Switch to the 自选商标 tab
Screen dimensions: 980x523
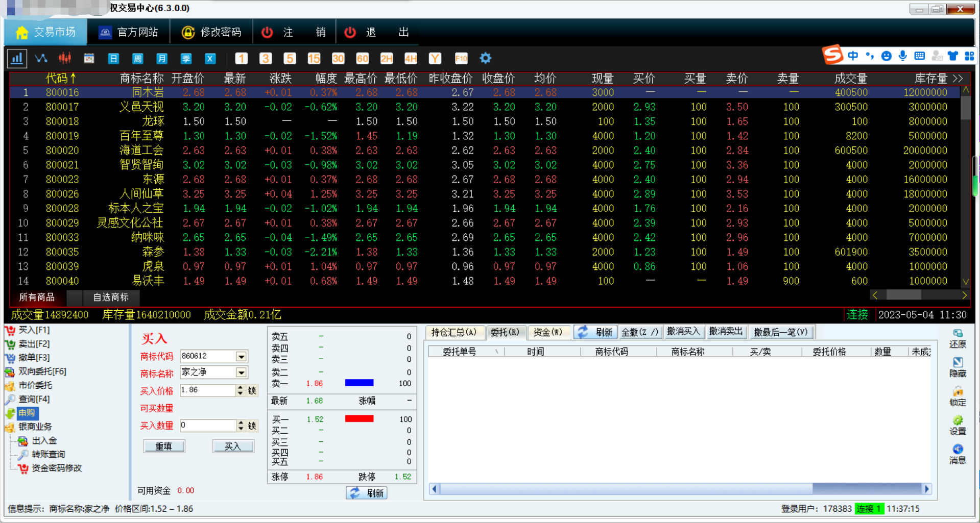(111, 297)
